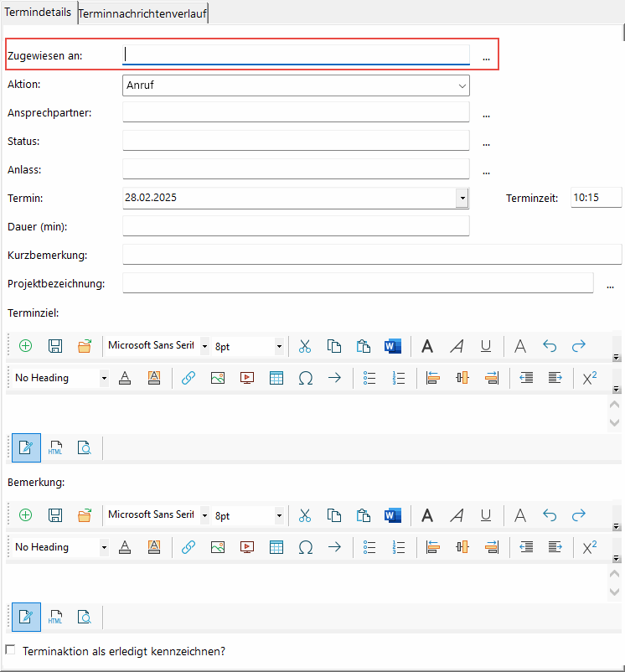Pick a highlight color in the Terminziel editor
Screen dimensions: 625x672
154,378
